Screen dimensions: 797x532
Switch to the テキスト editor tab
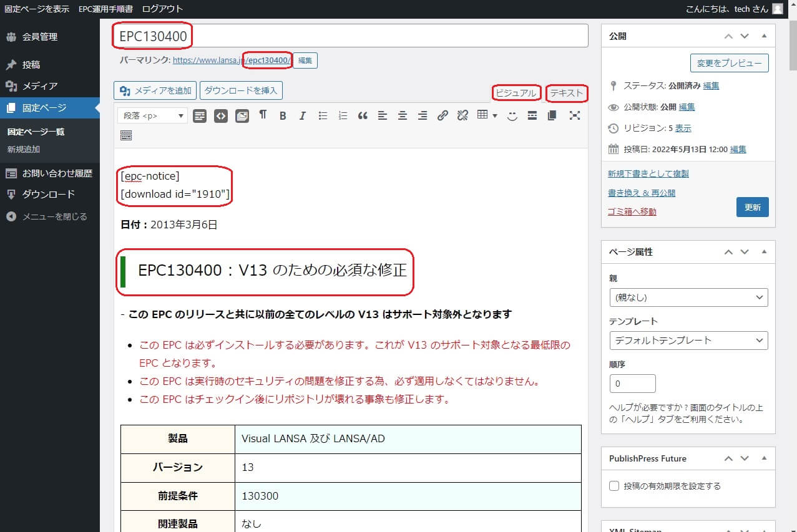coord(567,94)
